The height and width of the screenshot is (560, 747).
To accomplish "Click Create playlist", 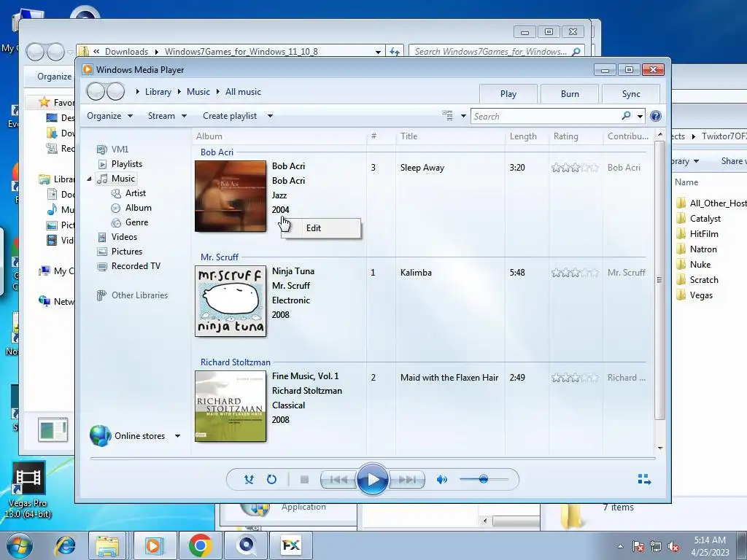I will click(x=230, y=116).
